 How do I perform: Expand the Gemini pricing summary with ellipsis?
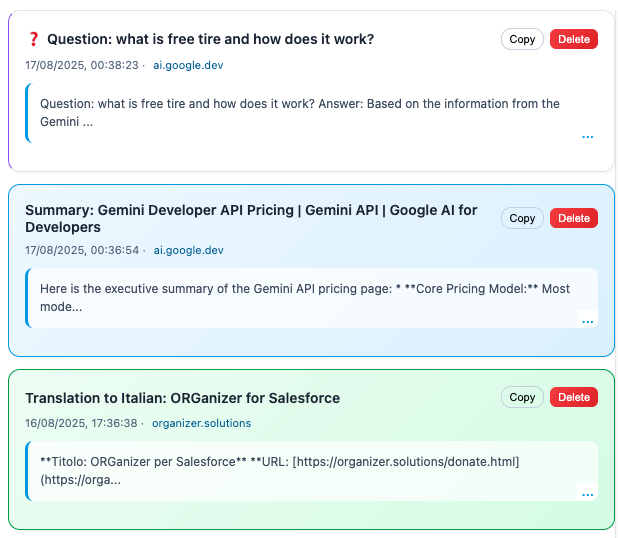587,321
